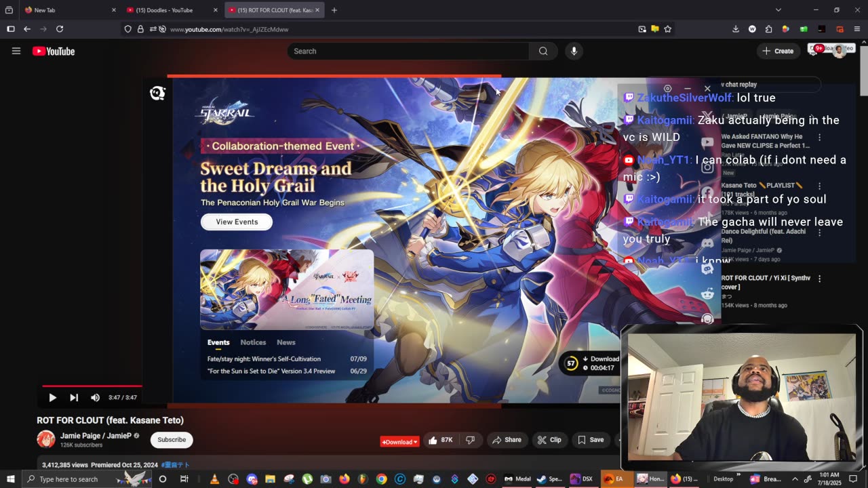Viewport: 868px width, 488px height.
Task: Show hidden system tray icons
Action: pos(795,479)
